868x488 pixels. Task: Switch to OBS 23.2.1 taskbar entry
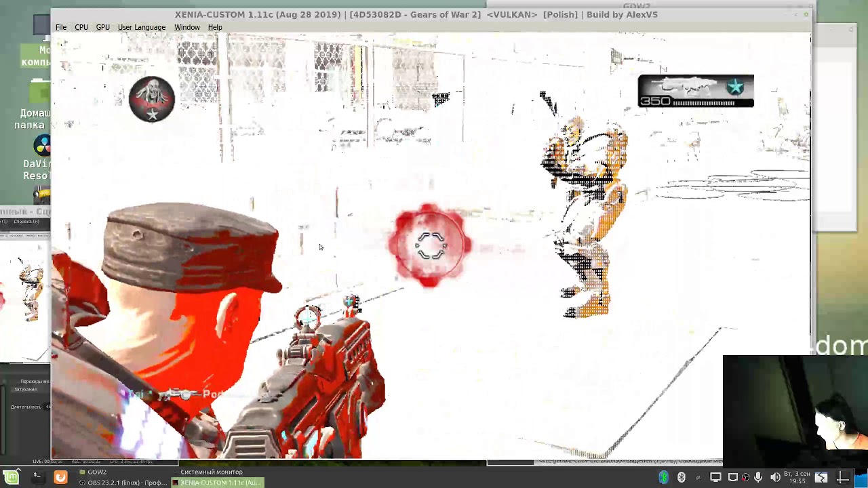[x=123, y=483]
